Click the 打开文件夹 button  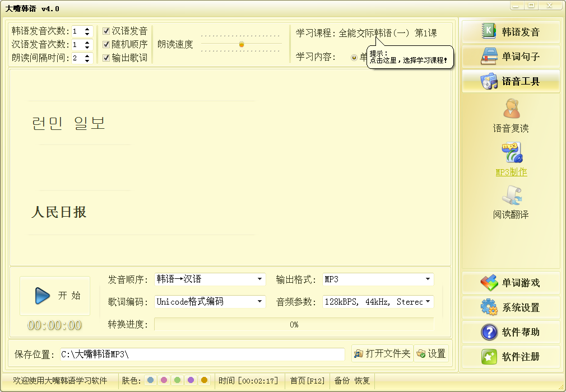[x=382, y=354]
